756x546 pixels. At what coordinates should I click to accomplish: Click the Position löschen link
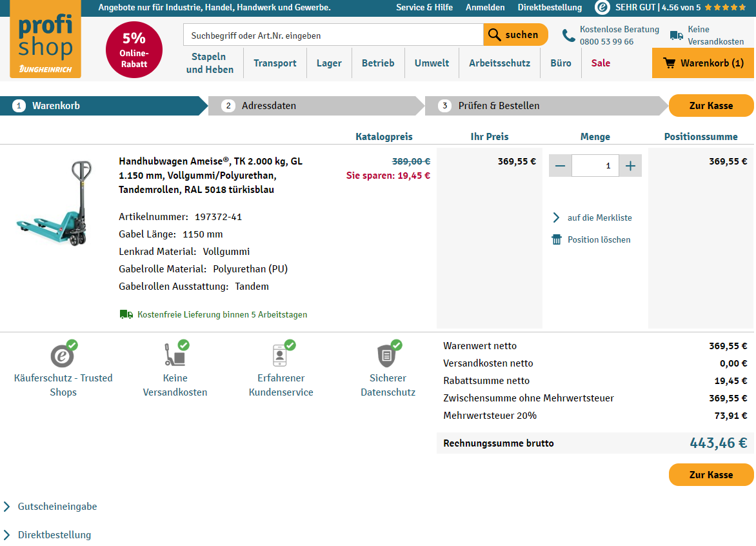pos(599,239)
